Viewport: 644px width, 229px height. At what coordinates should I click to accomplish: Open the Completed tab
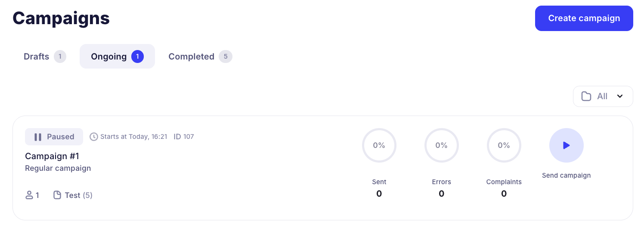191,56
